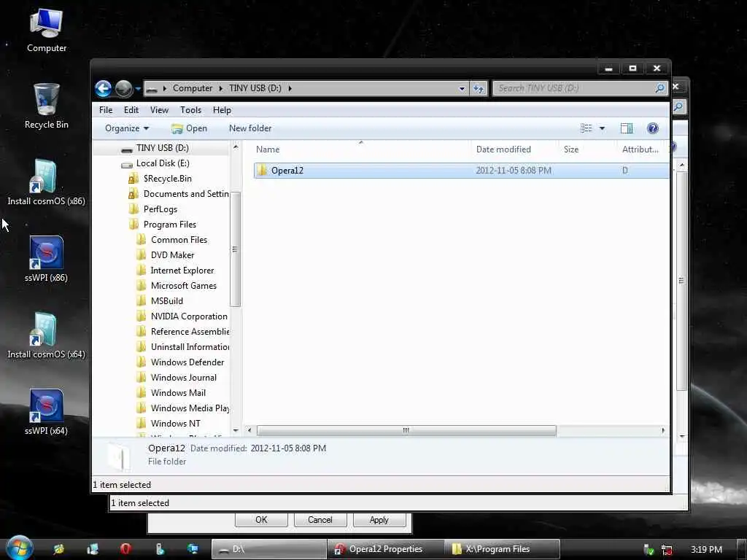The height and width of the screenshot is (560, 747).
Task: Open the Edit menu
Action: [x=131, y=110]
